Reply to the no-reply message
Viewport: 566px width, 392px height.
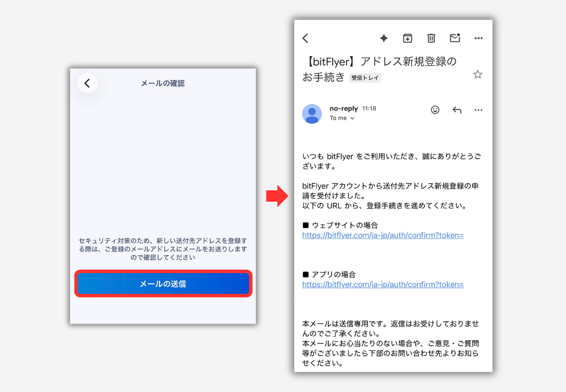[x=457, y=110]
